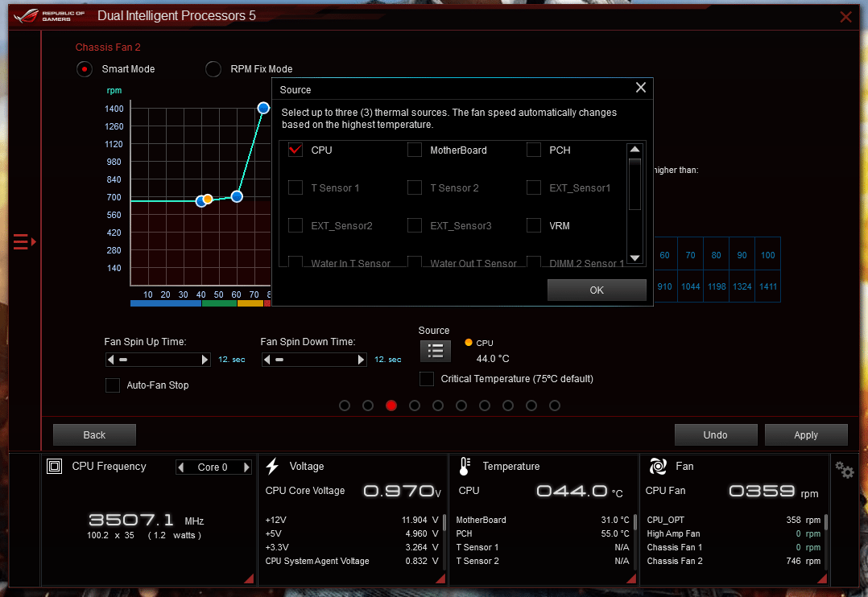This screenshot has width=868, height=597.
Task: Click the Undo button
Action: tap(715, 435)
